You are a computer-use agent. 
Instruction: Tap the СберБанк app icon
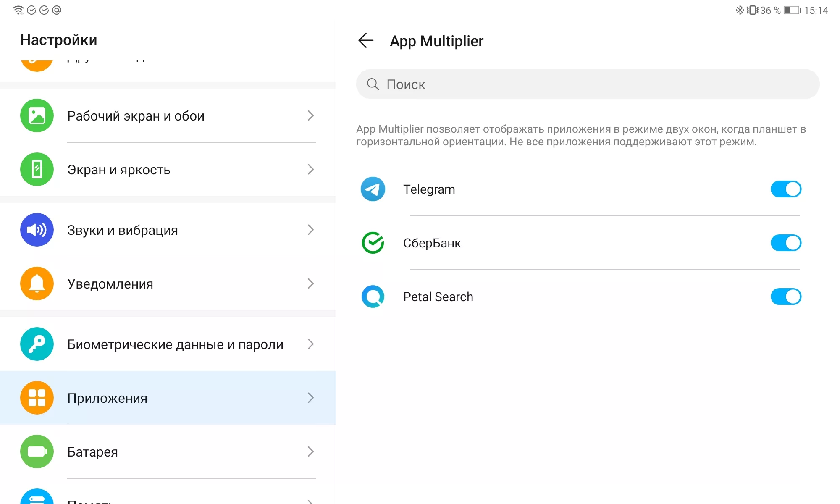click(373, 243)
